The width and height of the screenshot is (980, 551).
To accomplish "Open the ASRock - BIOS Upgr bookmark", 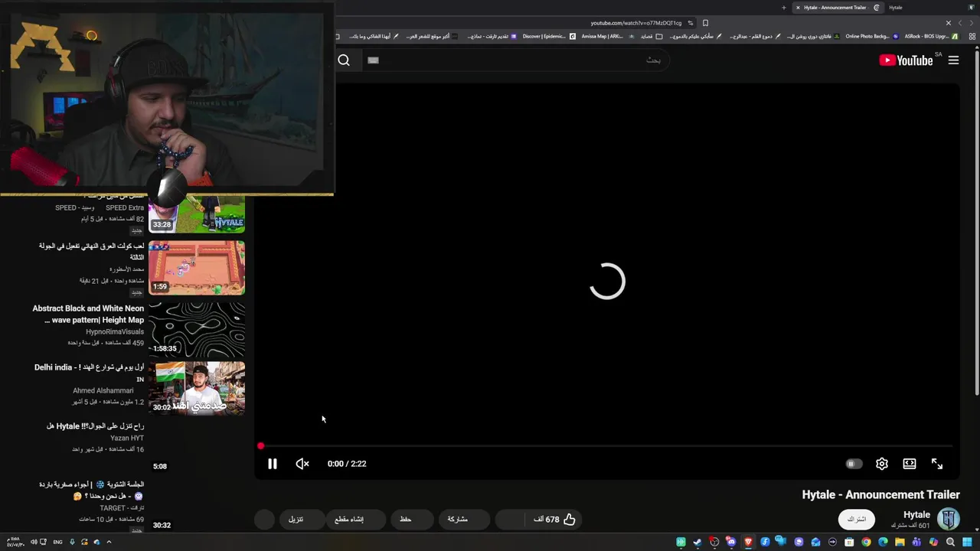I will [x=930, y=36].
